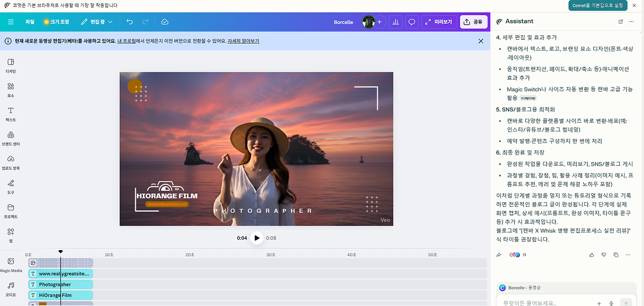This screenshot has width=644, height=306.
Task: Open the analytics chart icon
Action: 395,22
